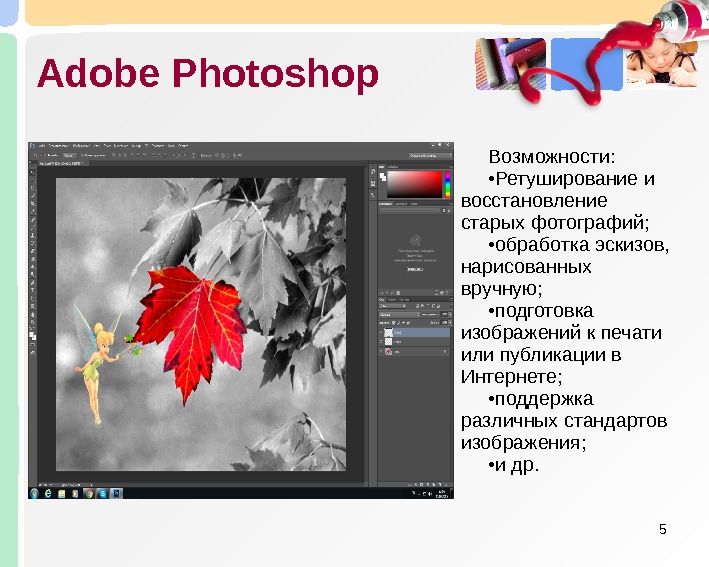The height and width of the screenshot is (567, 709).
Task: Toggle lock image pixels in Layers panel
Action: click(399, 323)
